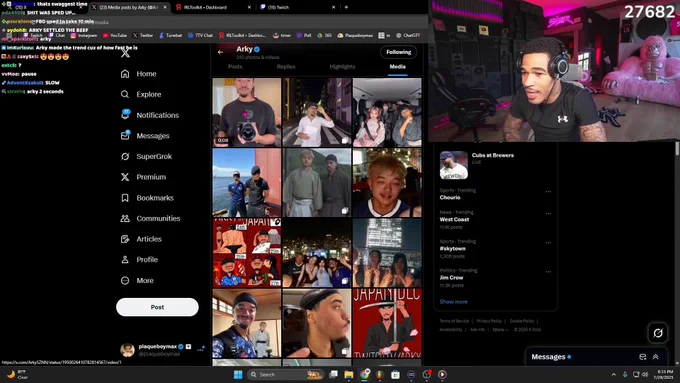Open the More footer link menu
The height and width of the screenshot is (383, 680).
[500, 330]
